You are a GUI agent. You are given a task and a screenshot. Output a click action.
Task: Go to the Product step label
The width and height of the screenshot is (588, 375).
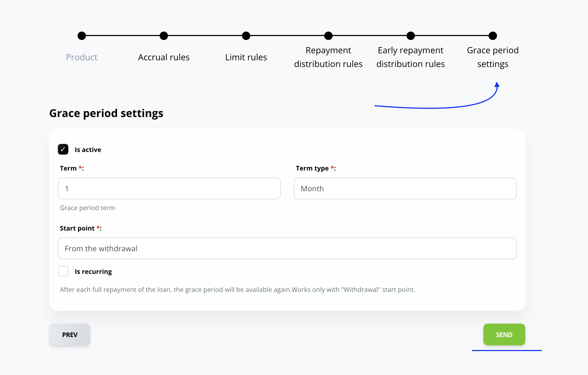tap(82, 57)
